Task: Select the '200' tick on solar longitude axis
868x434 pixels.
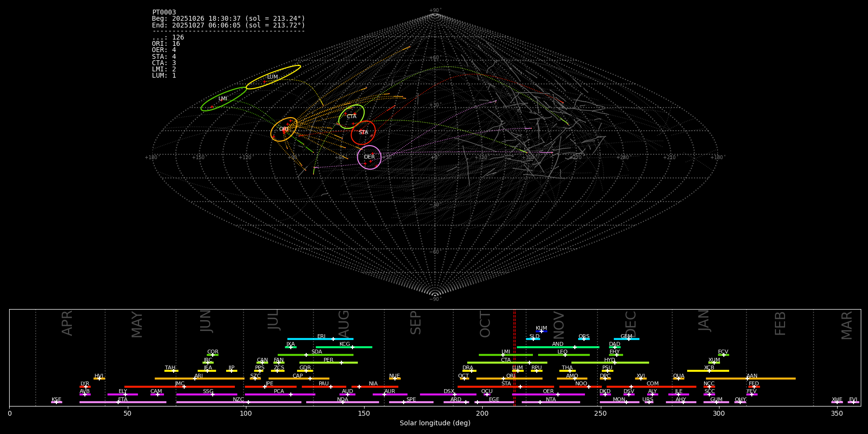Action: point(482,413)
